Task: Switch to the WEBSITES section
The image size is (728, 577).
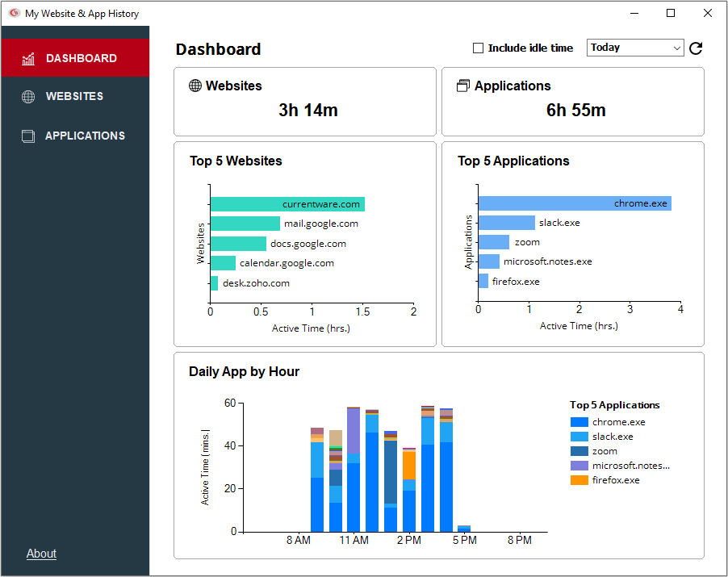Action: 74,97
